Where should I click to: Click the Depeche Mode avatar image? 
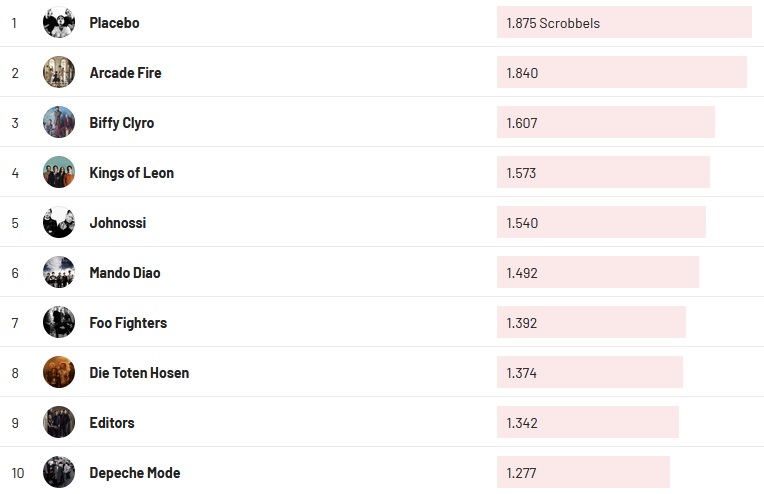coord(59,472)
